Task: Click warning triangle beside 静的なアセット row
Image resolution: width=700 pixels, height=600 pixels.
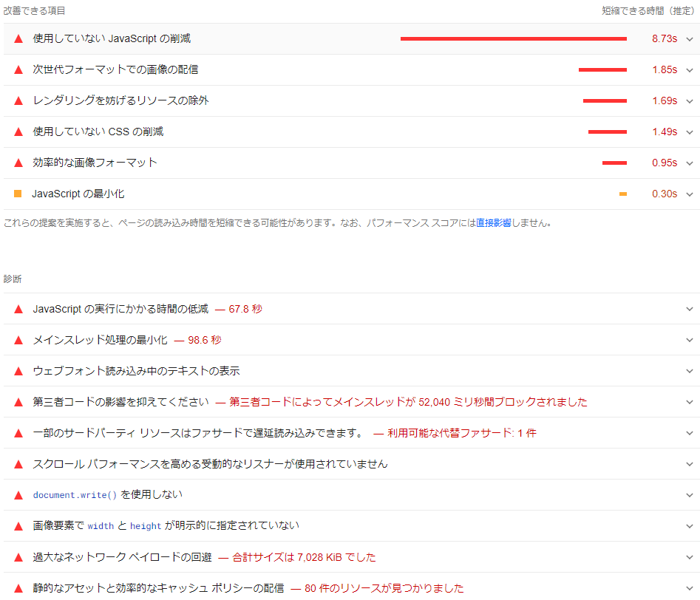Action: pos(18,588)
